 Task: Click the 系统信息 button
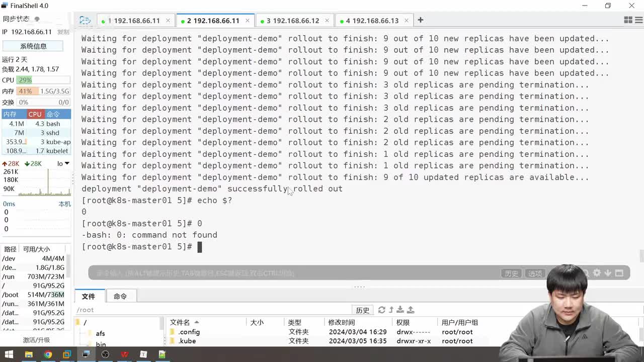[x=33, y=46]
